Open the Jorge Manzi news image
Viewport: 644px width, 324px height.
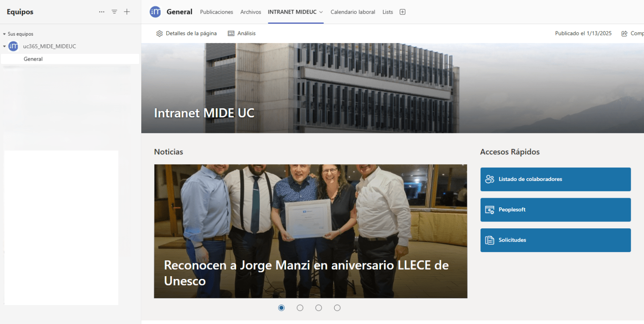[310, 231]
